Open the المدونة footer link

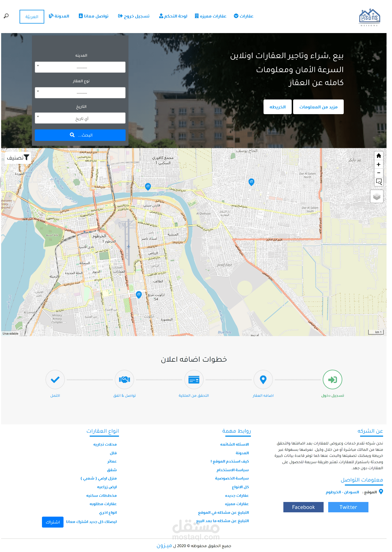242,453
